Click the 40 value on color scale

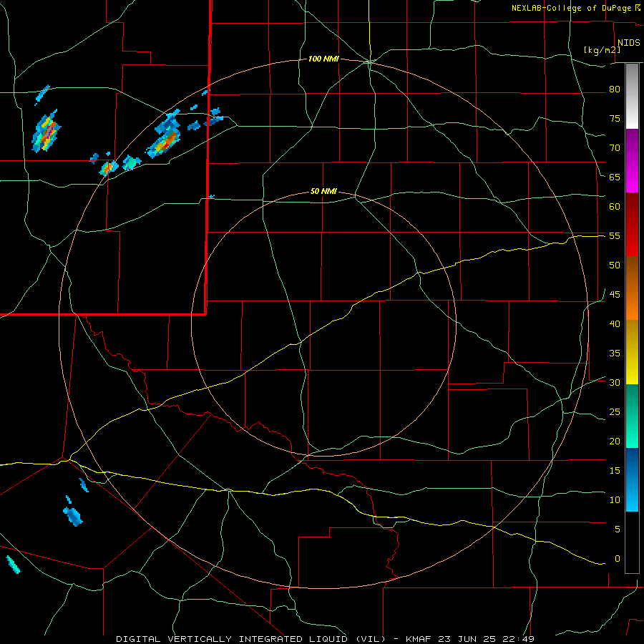click(615, 324)
